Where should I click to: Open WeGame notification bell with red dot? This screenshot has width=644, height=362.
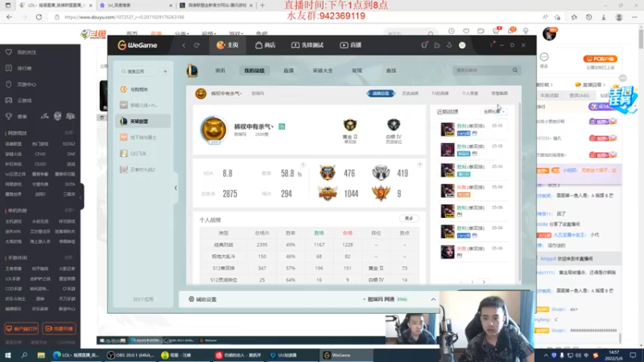(x=424, y=45)
